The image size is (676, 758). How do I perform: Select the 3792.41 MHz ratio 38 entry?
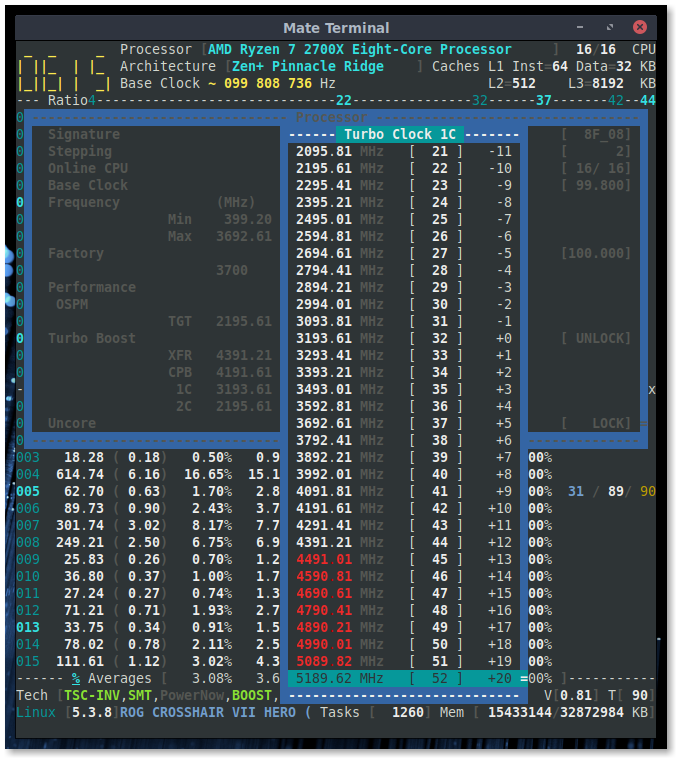point(404,440)
